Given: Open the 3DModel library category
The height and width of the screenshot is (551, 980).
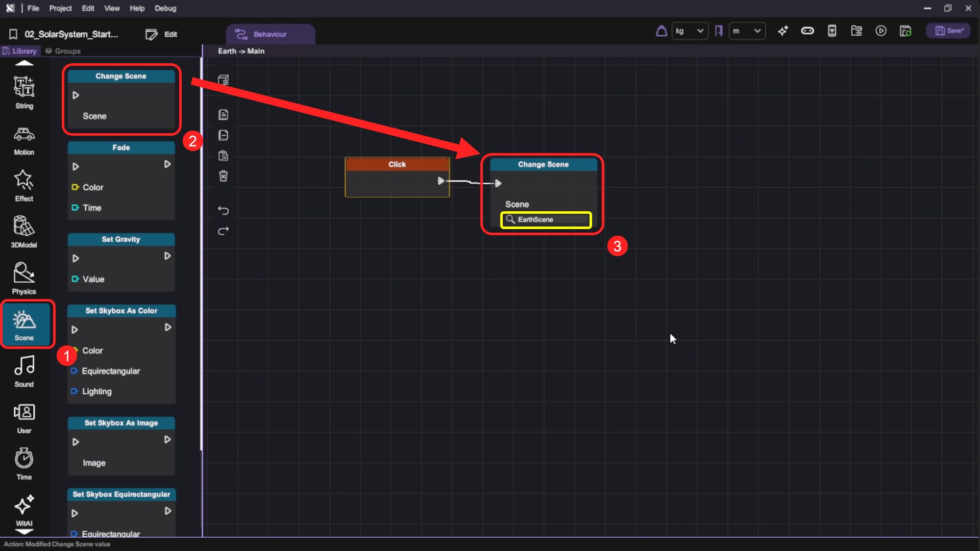Looking at the screenshot, I should [x=24, y=232].
